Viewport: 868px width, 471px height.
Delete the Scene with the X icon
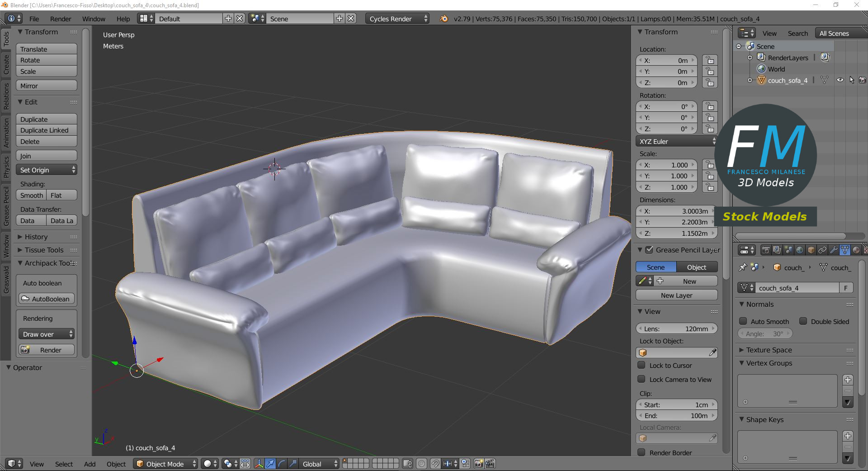click(351, 19)
